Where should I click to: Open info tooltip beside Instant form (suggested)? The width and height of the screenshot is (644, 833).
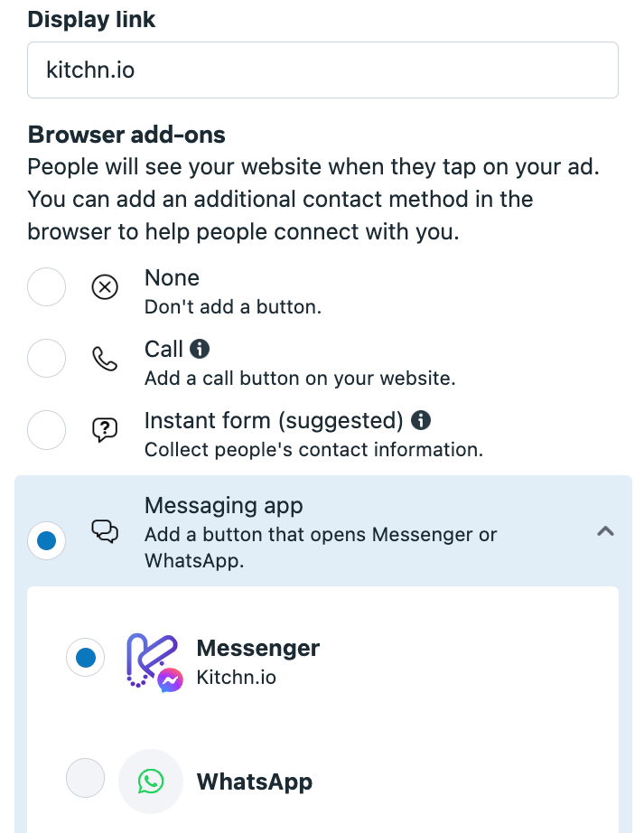tap(421, 420)
